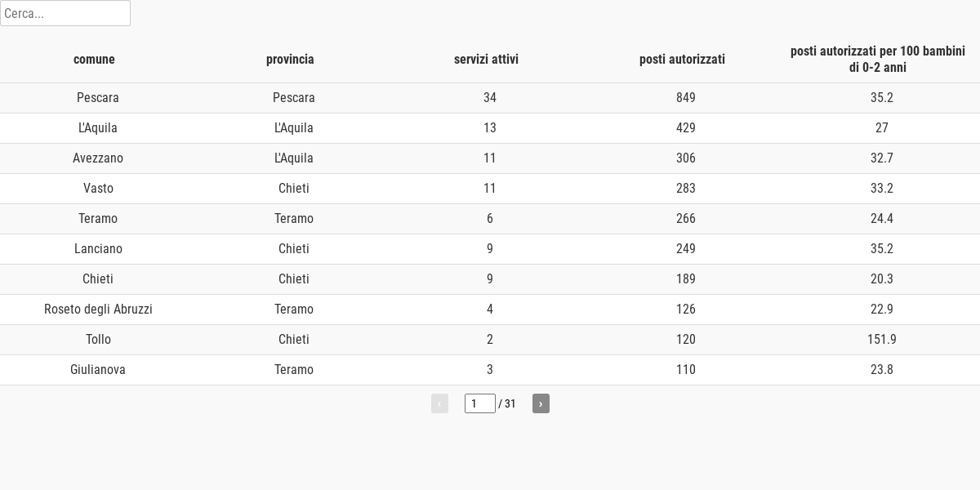Click the 151.9 value in Tollo row
Image resolution: width=980 pixels, height=490 pixels.
click(882, 340)
